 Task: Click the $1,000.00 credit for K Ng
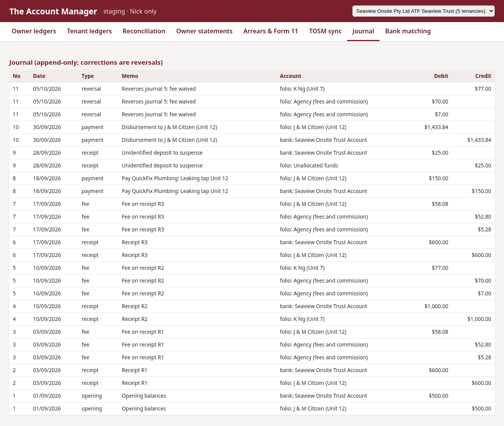click(479, 319)
